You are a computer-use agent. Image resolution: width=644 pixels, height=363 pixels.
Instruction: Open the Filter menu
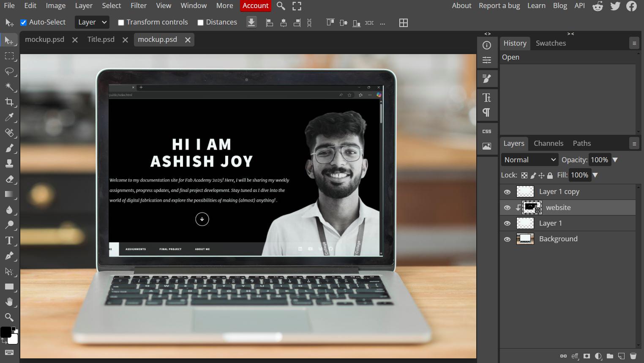click(x=139, y=5)
